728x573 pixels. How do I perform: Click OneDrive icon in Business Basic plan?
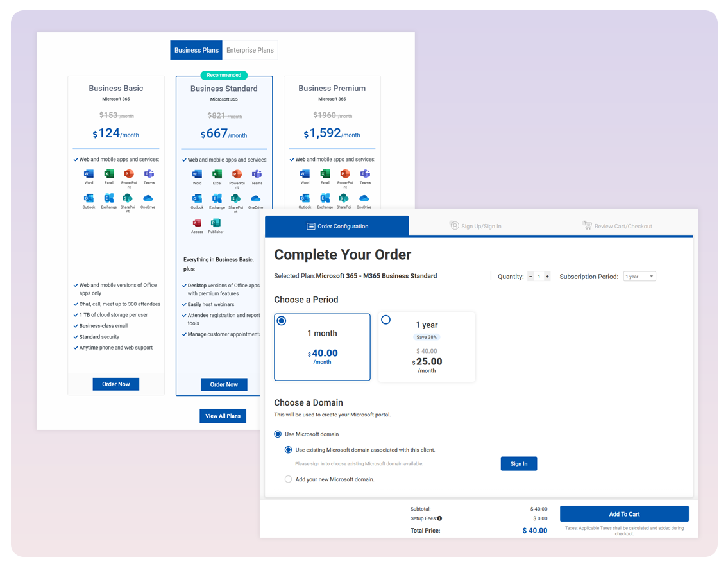tap(148, 198)
